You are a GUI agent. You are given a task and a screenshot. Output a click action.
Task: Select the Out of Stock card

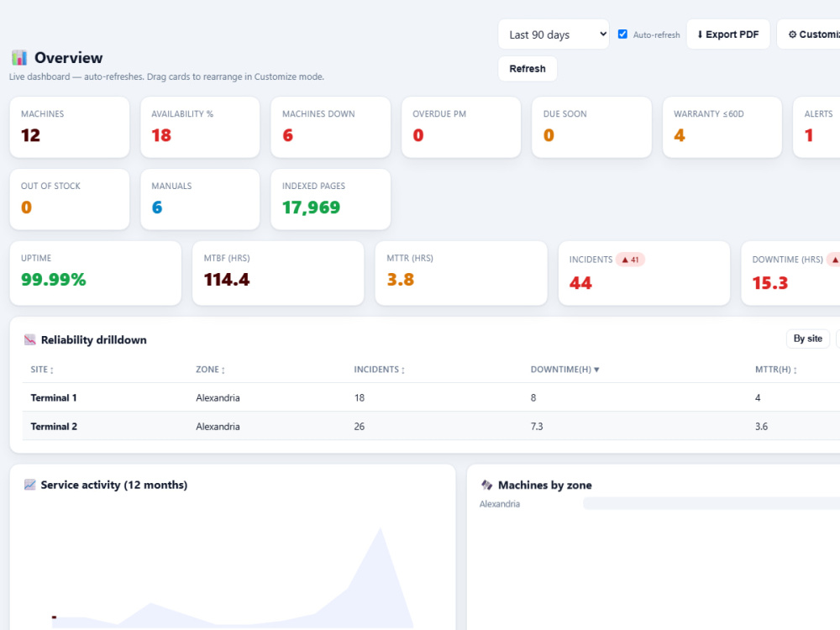(70, 199)
